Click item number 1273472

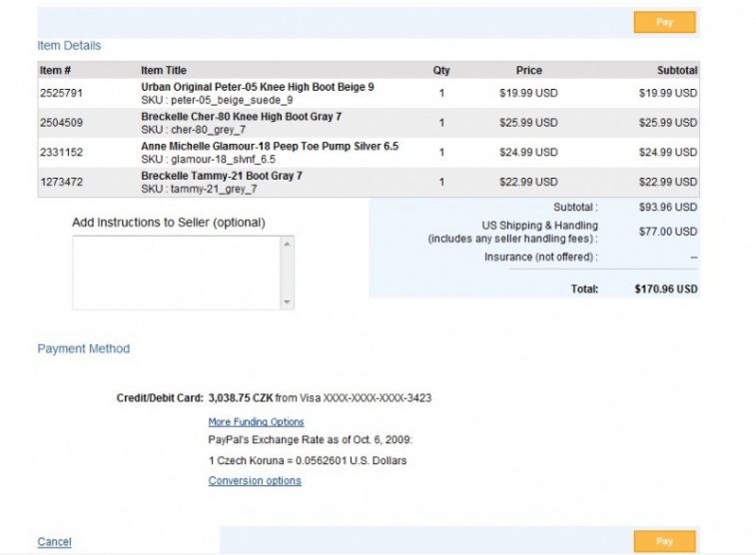(61, 182)
